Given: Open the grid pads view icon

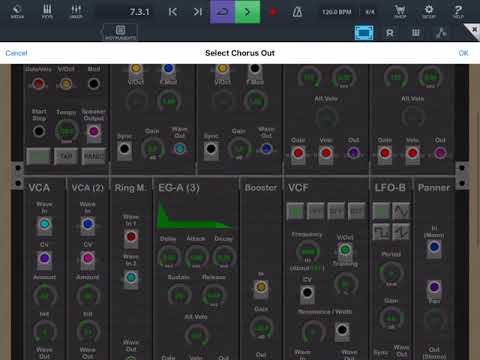Looking at the screenshot, I should (x=416, y=33).
